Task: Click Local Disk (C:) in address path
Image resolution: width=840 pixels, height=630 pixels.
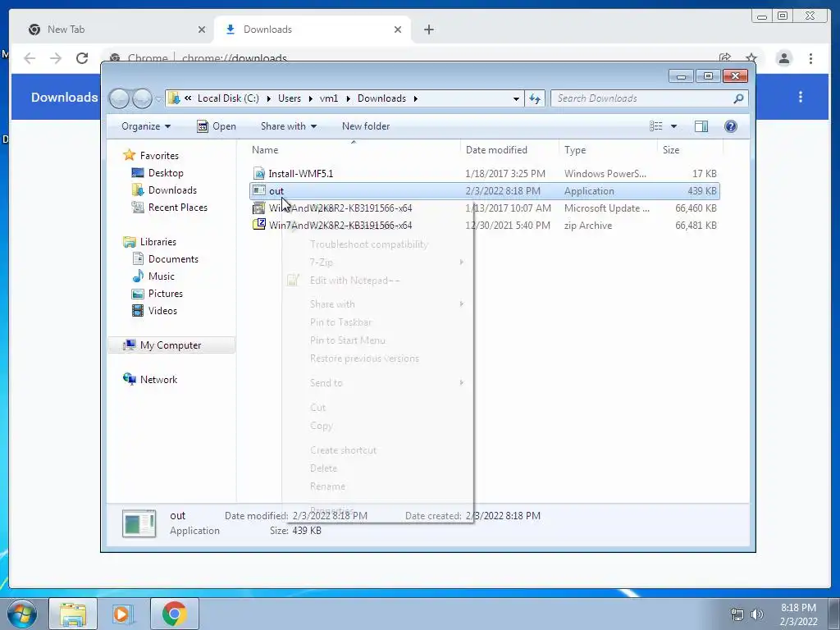Action: pyautogui.click(x=228, y=98)
